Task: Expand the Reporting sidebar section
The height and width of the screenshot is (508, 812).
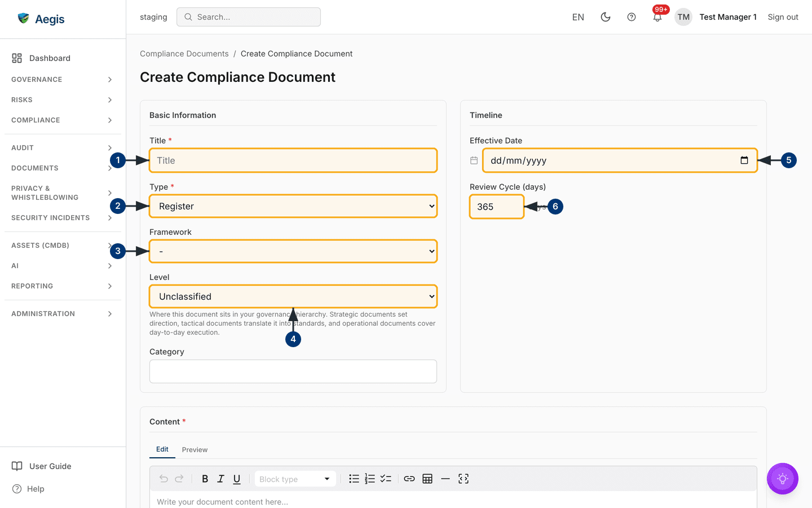Action: click(x=63, y=286)
